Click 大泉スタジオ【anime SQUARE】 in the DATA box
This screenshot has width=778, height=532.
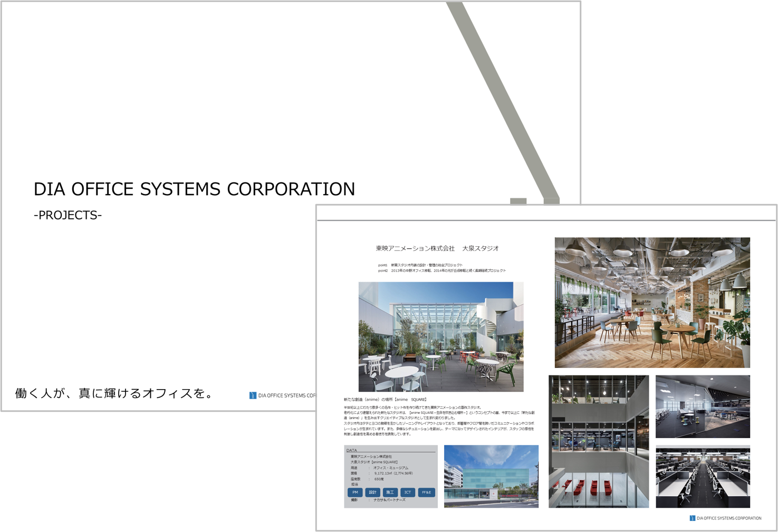(x=374, y=462)
